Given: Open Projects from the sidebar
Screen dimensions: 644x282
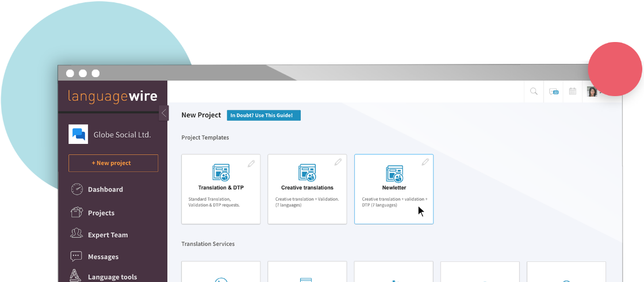Looking at the screenshot, I should (101, 213).
